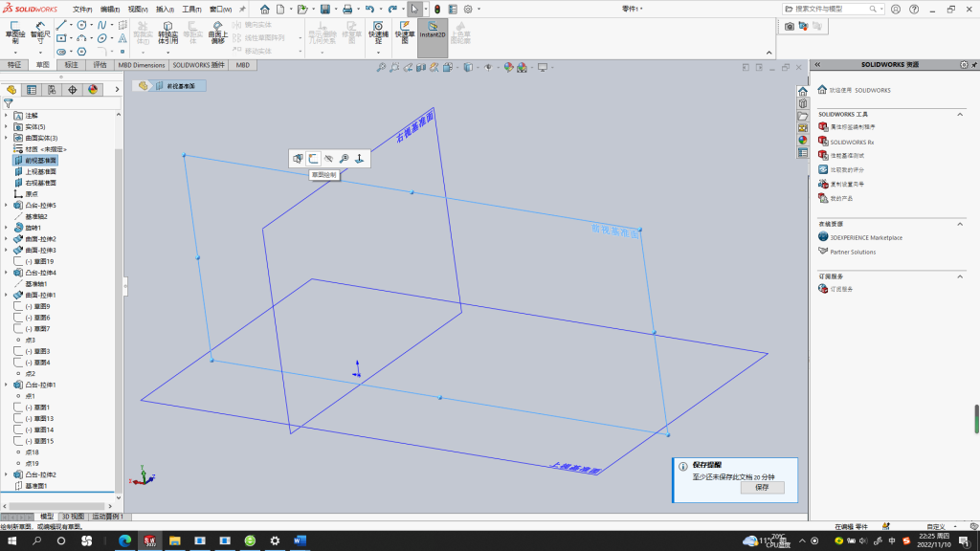
Task: Expand the 实体(5) node in the tree
Action: pos(7,127)
